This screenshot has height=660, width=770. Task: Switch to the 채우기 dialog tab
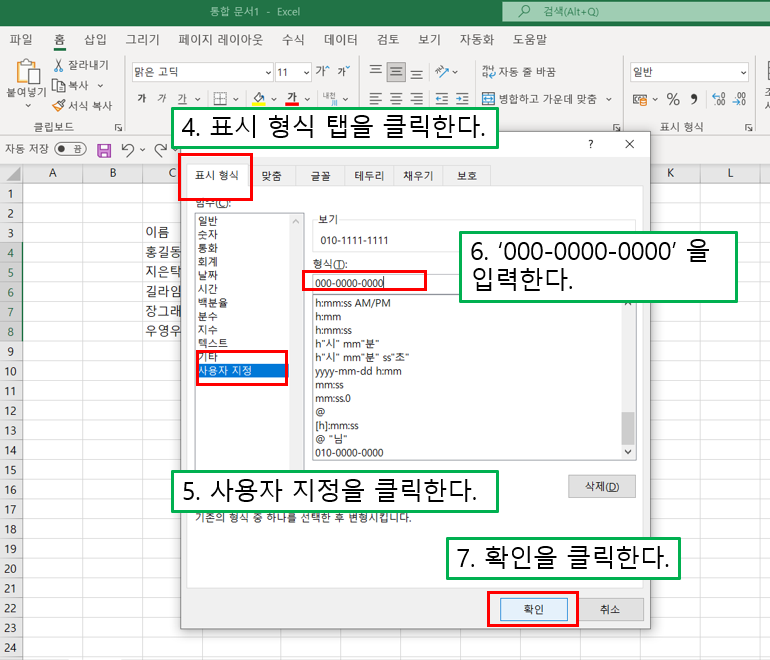click(x=418, y=176)
